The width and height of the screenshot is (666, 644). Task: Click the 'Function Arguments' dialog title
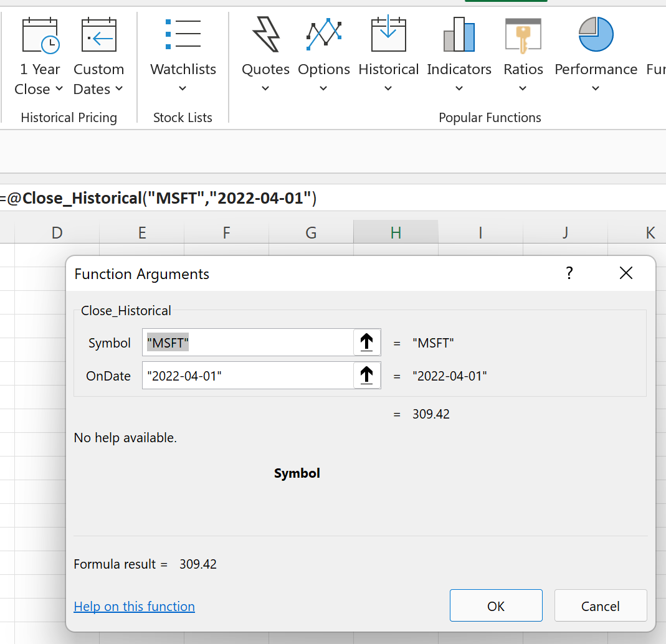coord(142,274)
